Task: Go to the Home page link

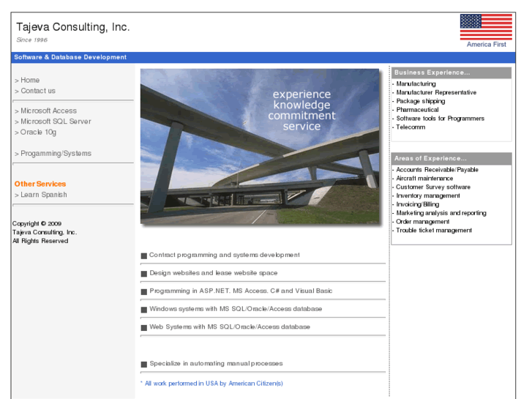Action: [x=30, y=80]
